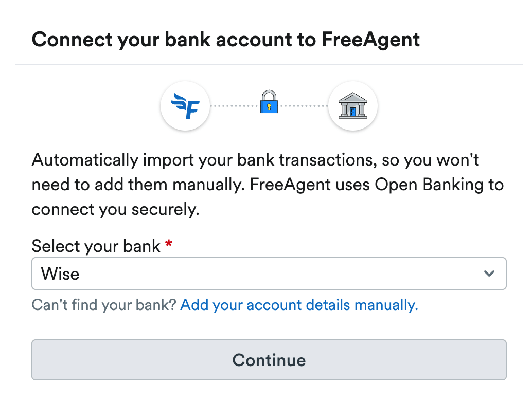Click the bank building icon

(x=353, y=106)
